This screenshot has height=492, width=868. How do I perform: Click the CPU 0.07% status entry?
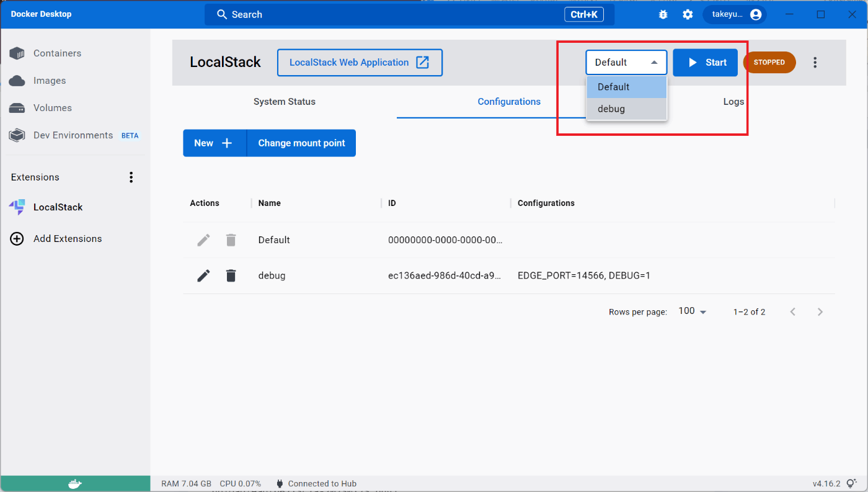(240, 483)
